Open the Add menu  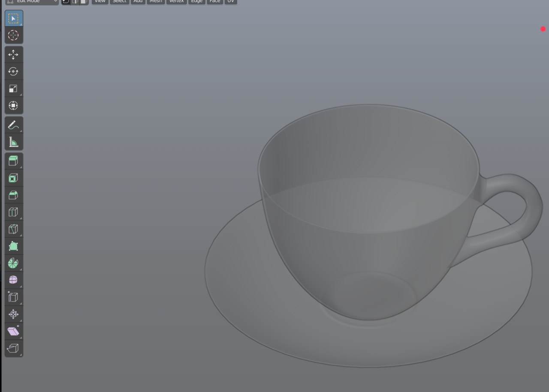click(x=138, y=2)
